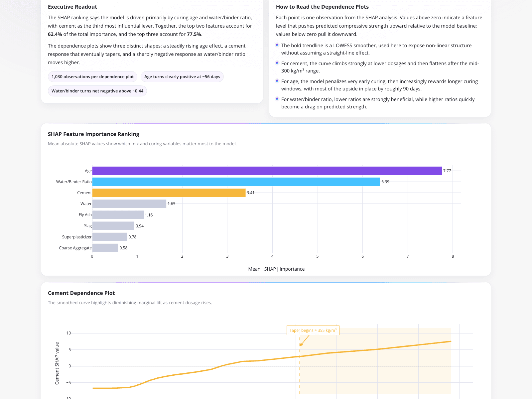The width and height of the screenshot is (532, 399).
Task: Click the "0.58" bar value label
Action: 123,248
